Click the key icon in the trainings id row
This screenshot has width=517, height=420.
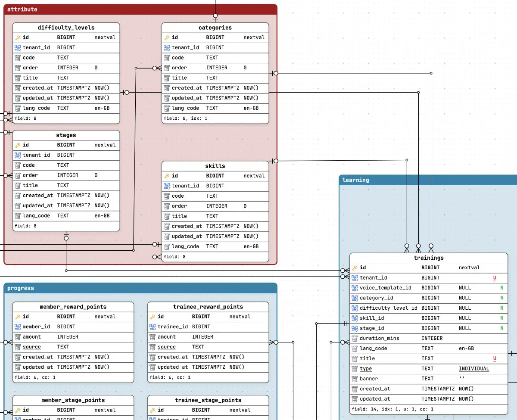355,268
